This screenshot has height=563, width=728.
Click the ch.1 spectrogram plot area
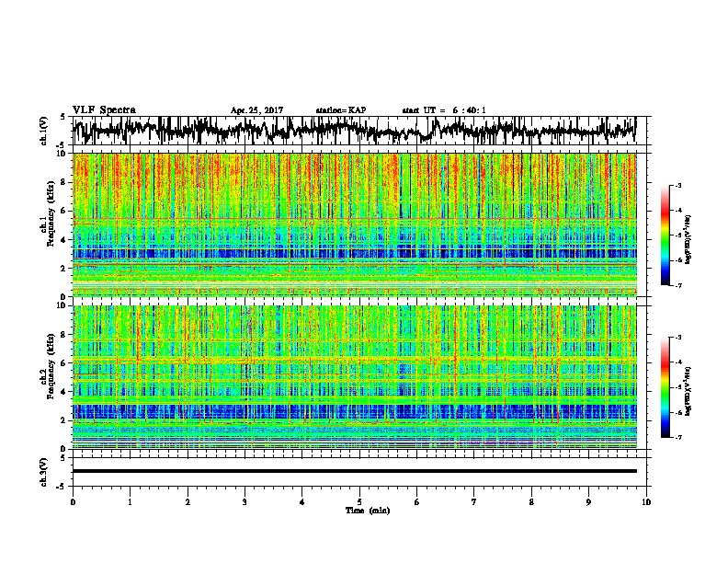pos(354,224)
